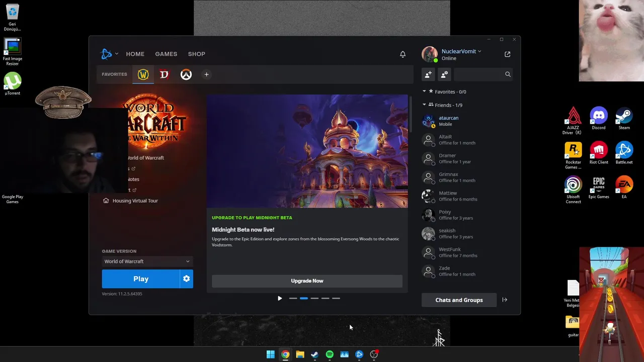Select friend Dramer in the list
Viewport: 644px width, 362px height.
(x=466, y=158)
